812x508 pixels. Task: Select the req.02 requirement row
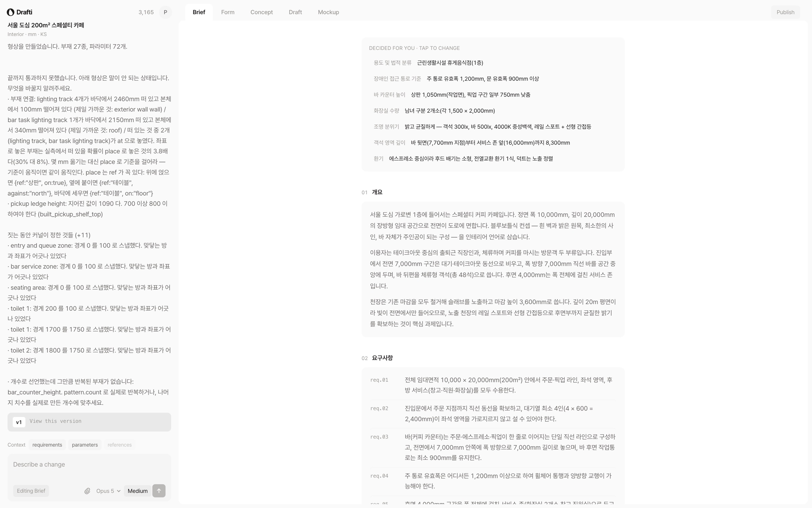point(493,414)
